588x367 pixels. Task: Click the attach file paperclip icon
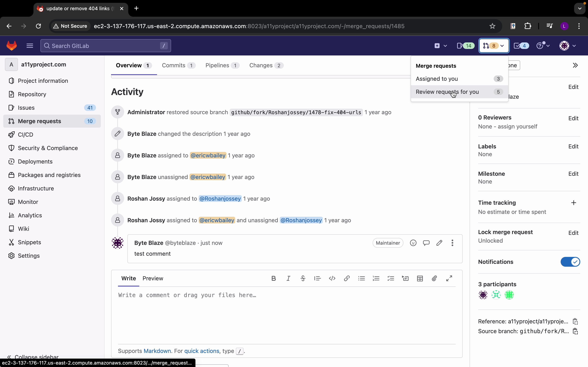[x=434, y=278]
